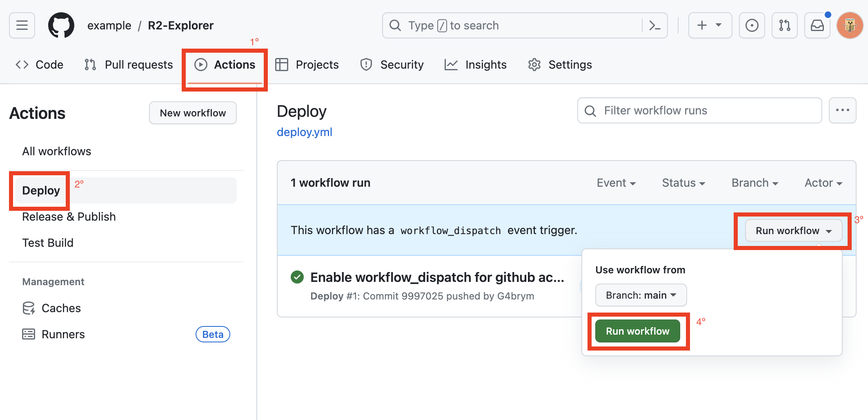Focus the Filter workflow runs field

699,110
